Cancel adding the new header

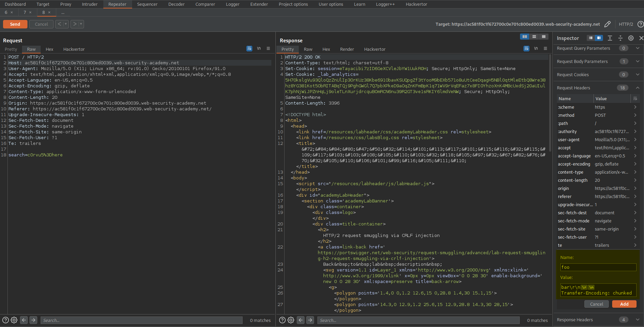597,304
